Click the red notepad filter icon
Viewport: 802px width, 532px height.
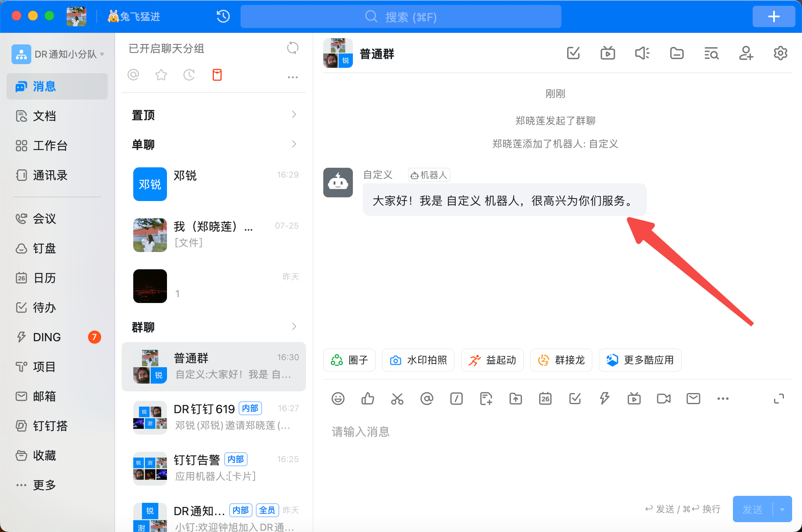(217, 75)
